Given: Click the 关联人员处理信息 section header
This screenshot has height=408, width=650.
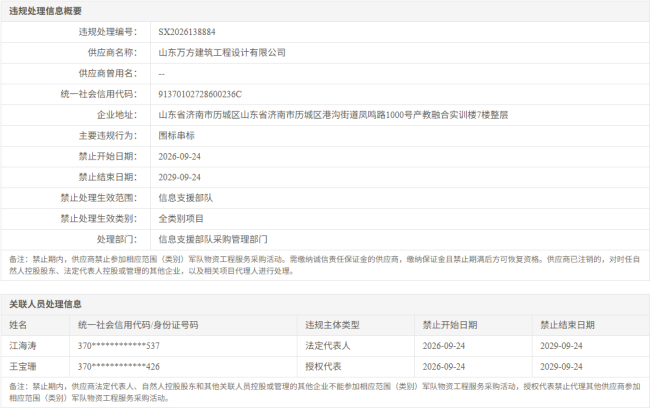Looking at the screenshot, I should coord(45,304).
